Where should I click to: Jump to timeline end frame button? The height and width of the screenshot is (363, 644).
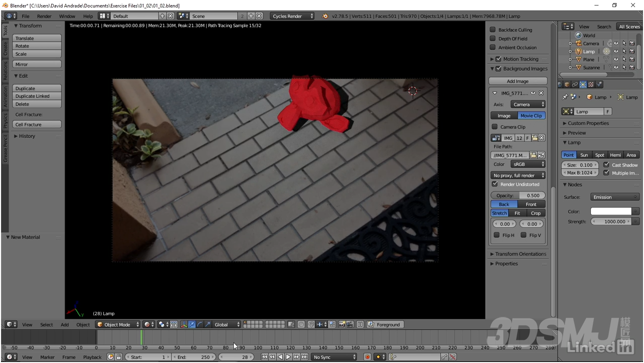click(304, 357)
